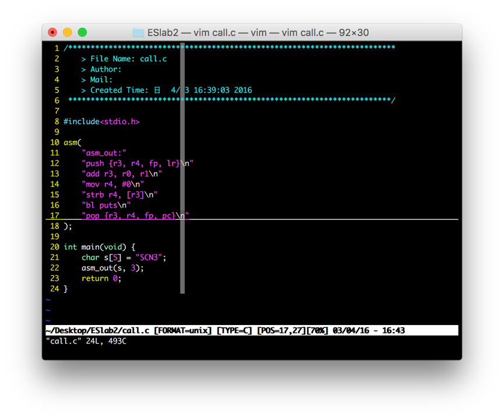Viewport: 504px width, 420px height.
Task: Click the folder icon in the title bar
Action: [138, 33]
